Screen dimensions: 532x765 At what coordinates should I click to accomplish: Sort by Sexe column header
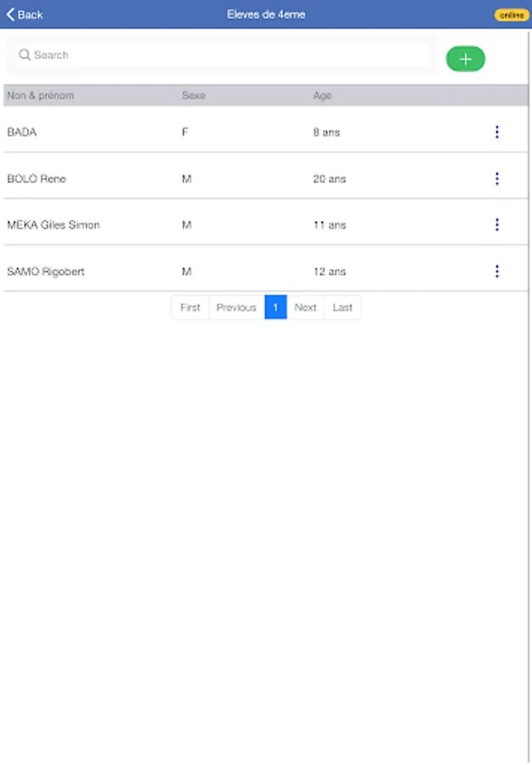194,95
